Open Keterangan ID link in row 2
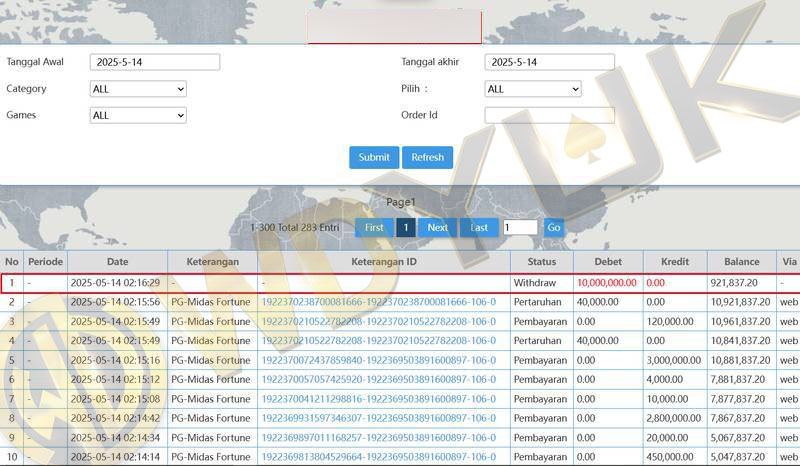This screenshot has height=466, width=800. click(x=378, y=301)
